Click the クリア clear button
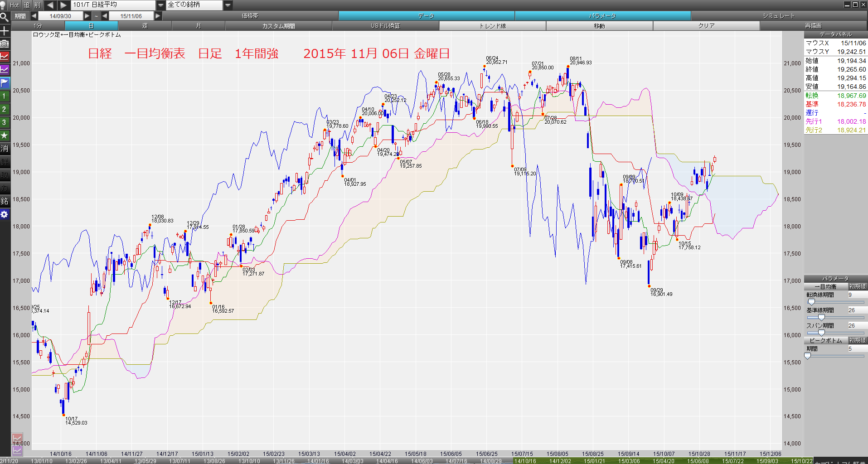The width and height of the screenshot is (868, 464). pos(706,26)
